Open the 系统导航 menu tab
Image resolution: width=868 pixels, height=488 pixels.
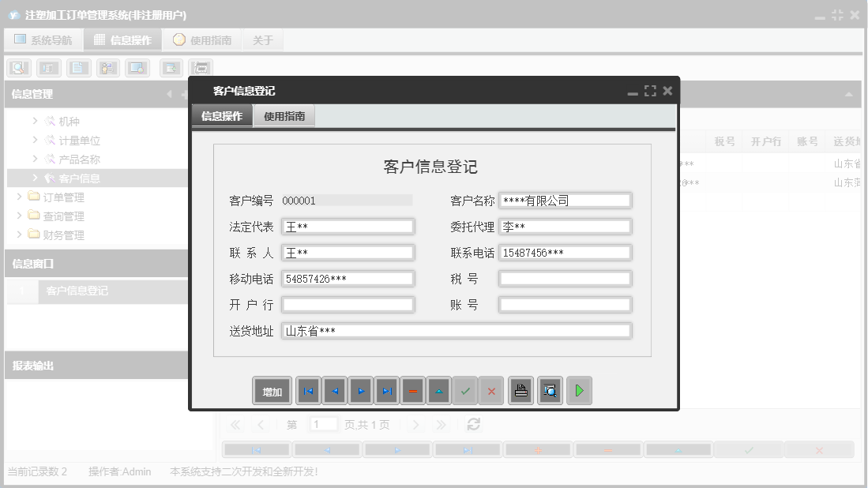point(43,39)
